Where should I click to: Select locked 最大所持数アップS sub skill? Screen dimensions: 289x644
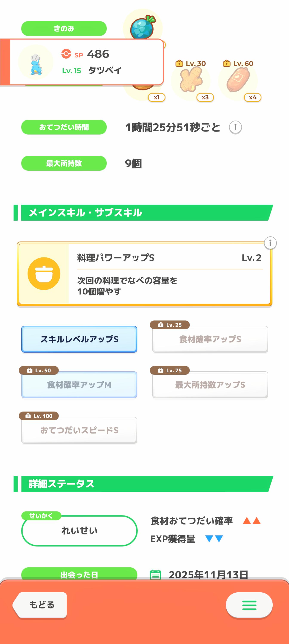(x=210, y=385)
